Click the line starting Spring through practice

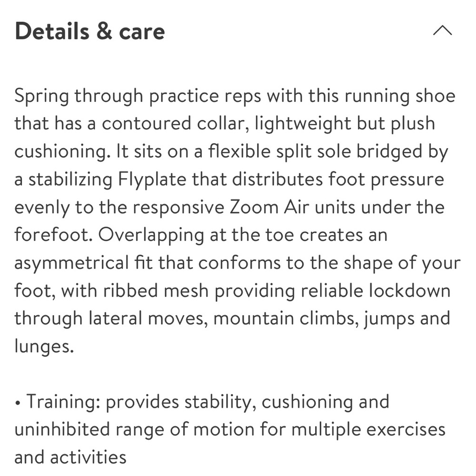[x=235, y=96]
